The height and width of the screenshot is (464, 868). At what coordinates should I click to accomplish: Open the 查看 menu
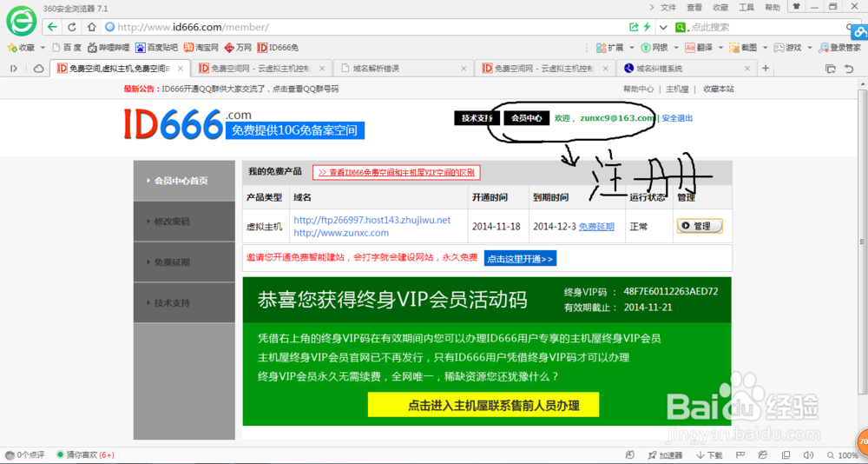click(x=694, y=7)
